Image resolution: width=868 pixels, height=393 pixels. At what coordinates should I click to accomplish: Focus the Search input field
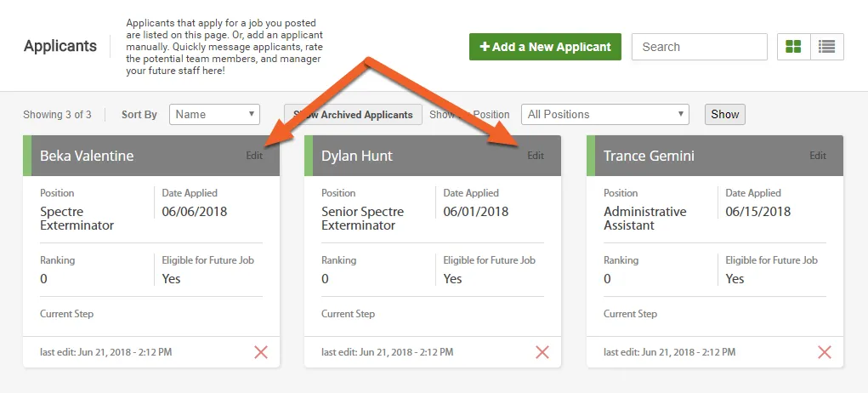(x=699, y=47)
